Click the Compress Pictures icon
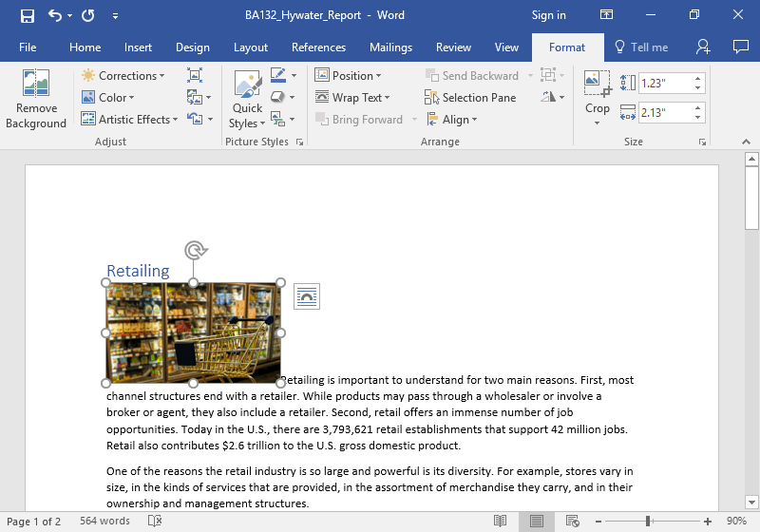This screenshot has height=532, width=760. 195,76
